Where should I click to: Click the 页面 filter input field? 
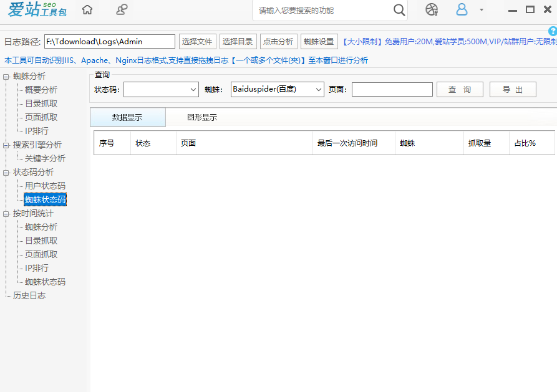pos(392,90)
